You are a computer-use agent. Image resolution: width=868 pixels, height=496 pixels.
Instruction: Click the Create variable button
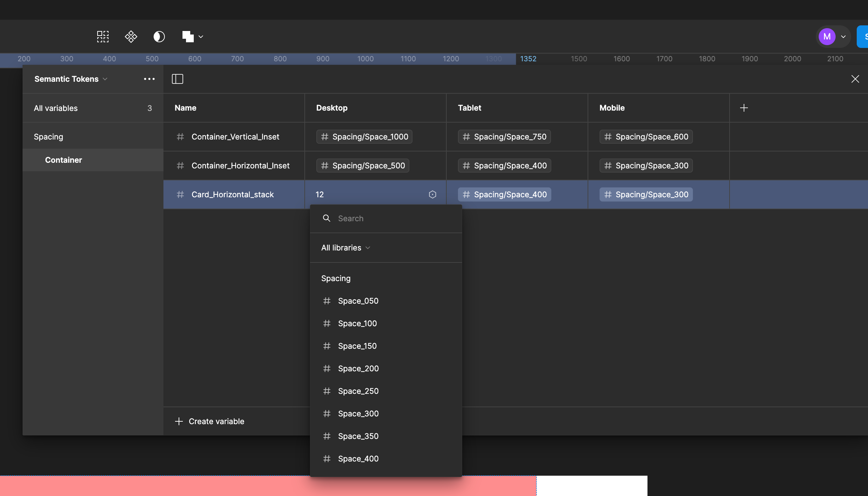(x=210, y=421)
